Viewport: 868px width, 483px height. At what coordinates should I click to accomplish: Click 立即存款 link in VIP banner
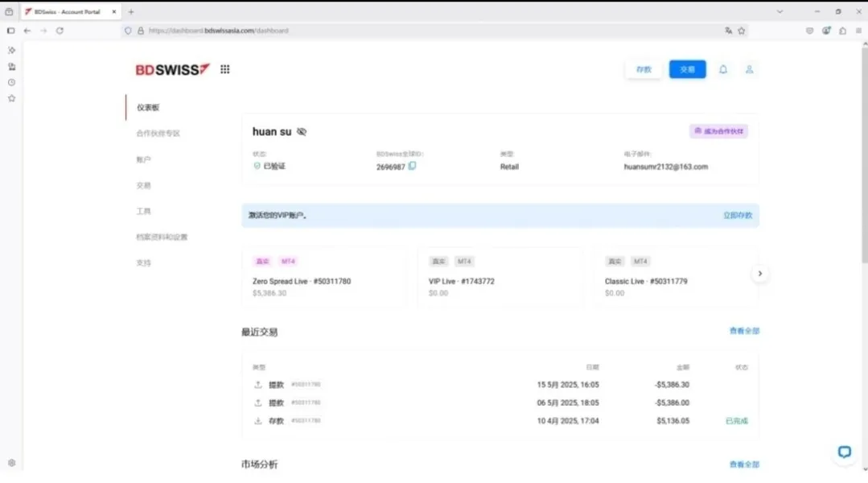(x=738, y=215)
